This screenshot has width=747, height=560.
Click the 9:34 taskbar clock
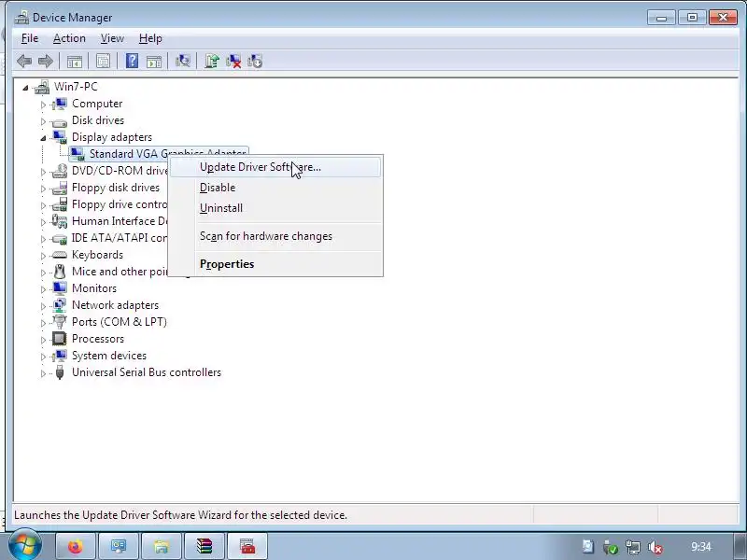[x=701, y=547]
